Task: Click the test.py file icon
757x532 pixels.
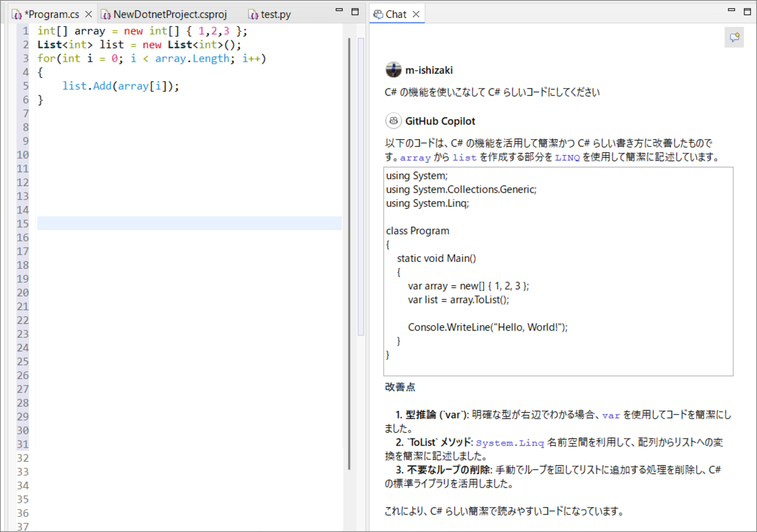Action: pyautogui.click(x=254, y=14)
